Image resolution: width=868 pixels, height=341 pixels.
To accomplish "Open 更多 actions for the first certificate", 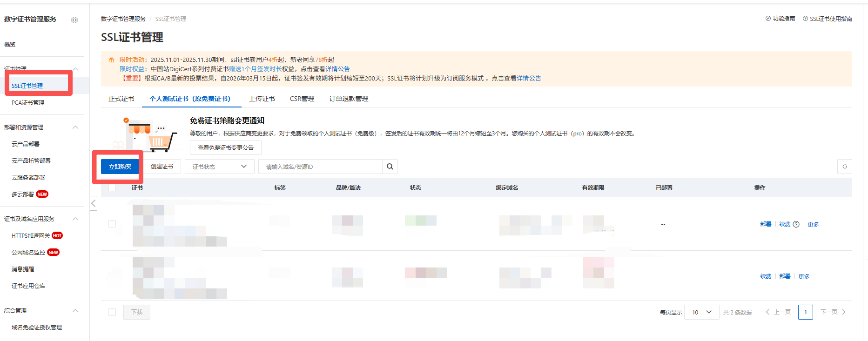I will pos(813,224).
